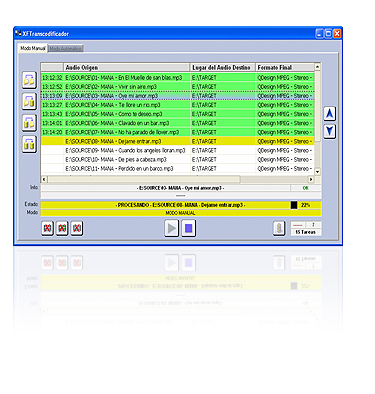Select row '01- MANA - En El Muelle de san blas.mp3'
This screenshot has width=375, height=394.
(177, 78)
